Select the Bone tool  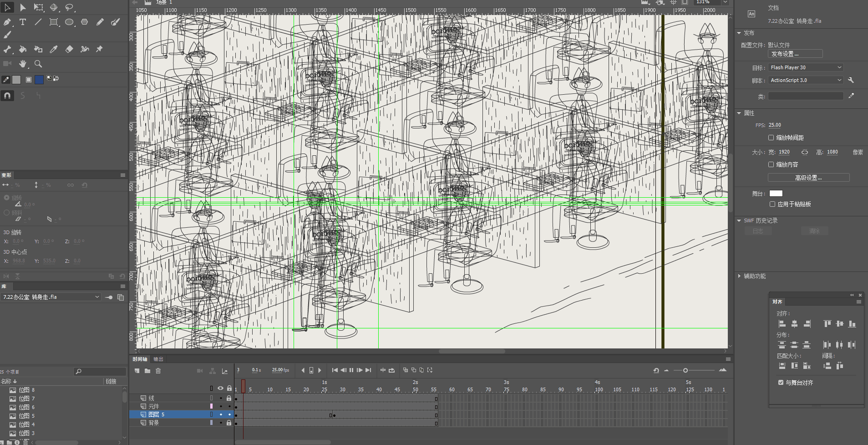[7, 49]
